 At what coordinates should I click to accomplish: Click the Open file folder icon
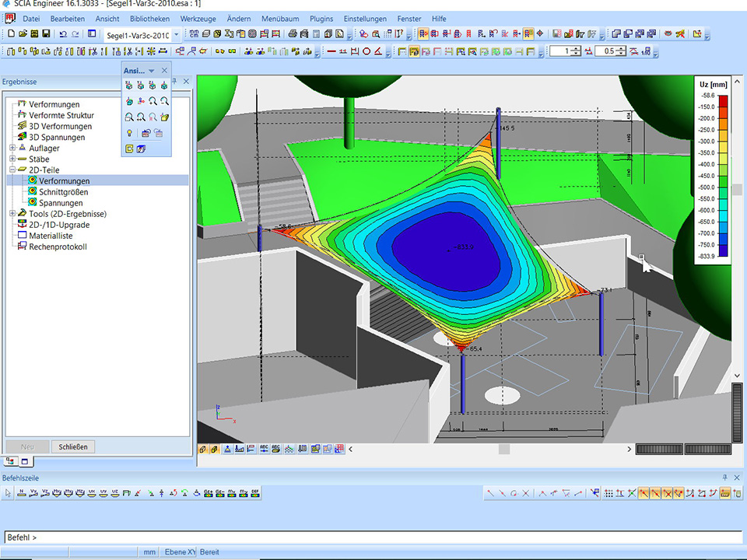23,34
